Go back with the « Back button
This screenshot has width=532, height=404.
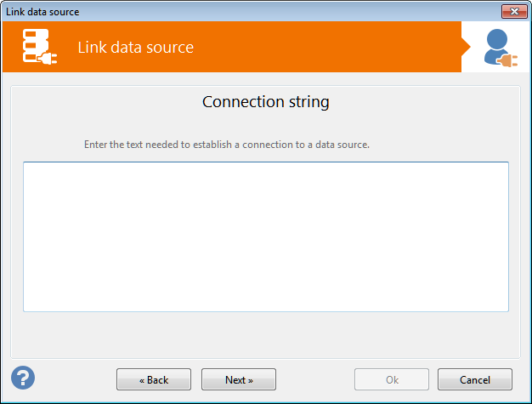[154, 380]
